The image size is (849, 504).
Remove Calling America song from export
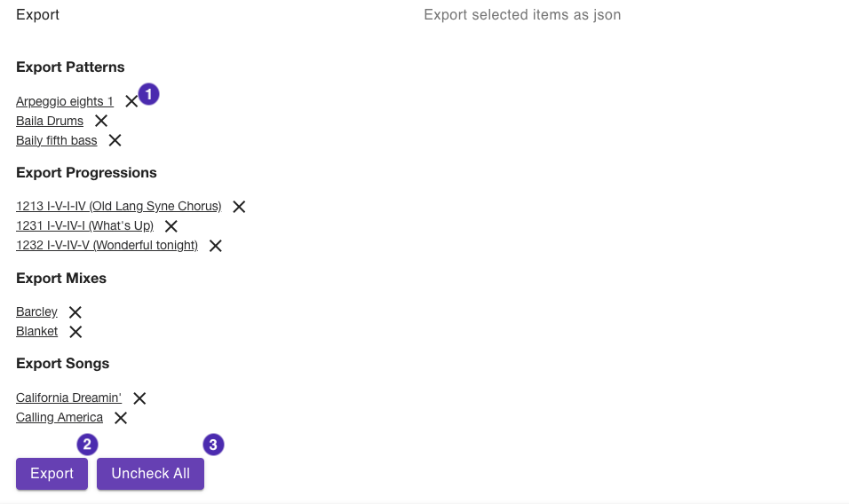tap(121, 418)
